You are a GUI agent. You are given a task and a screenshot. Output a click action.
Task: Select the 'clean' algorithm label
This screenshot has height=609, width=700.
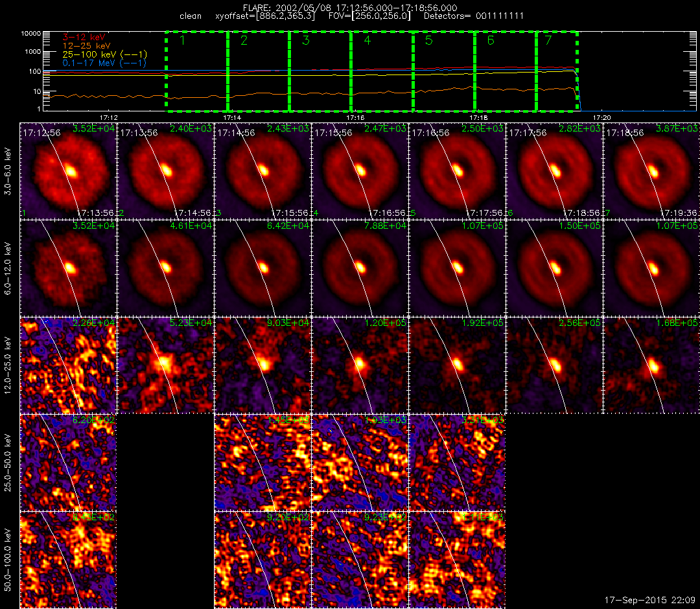[191, 16]
